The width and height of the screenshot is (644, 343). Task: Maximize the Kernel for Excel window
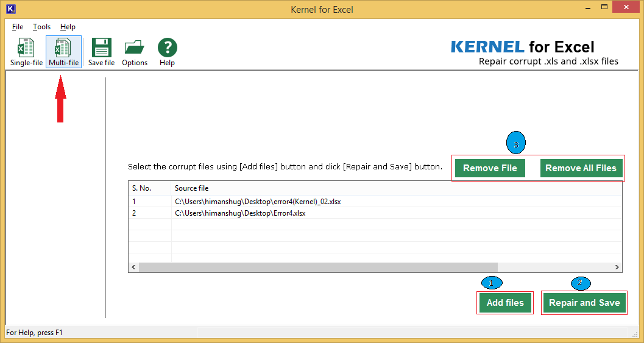click(x=604, y=7)
